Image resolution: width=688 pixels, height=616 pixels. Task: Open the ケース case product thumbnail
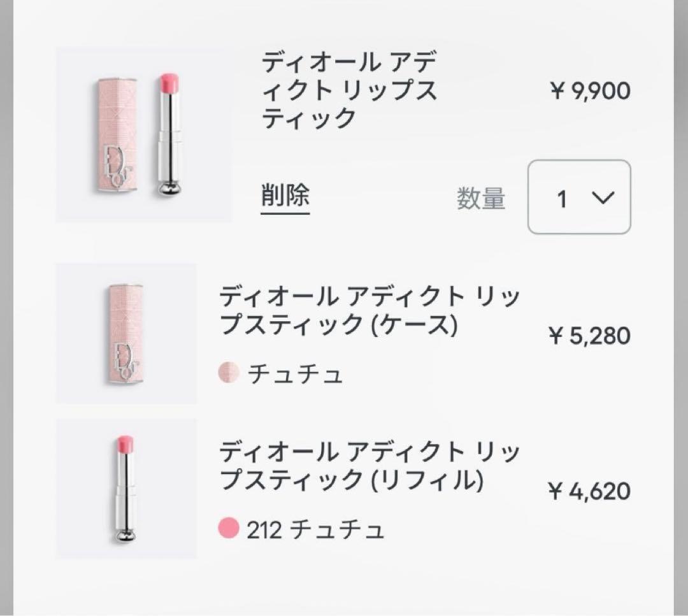pos(126,333)
